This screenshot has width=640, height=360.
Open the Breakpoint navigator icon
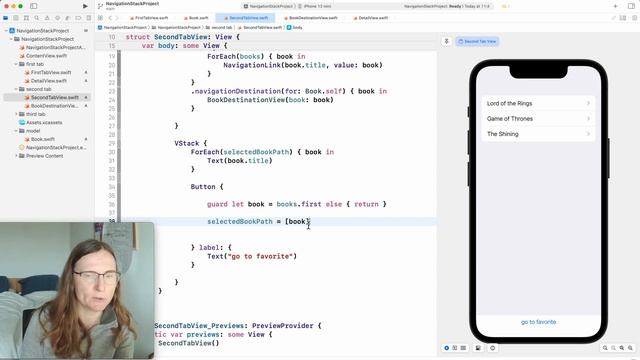click(78, 18)
